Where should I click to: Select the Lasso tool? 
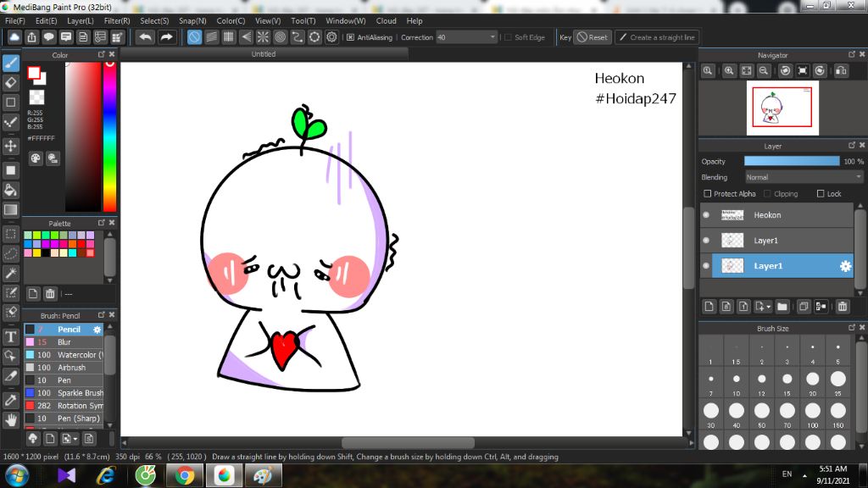click(x=11, y=253)
